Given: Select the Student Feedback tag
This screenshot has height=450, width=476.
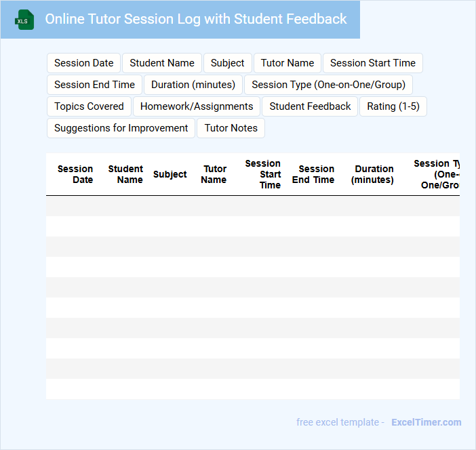Looking at the screenshot, I should tap(310, 106).
